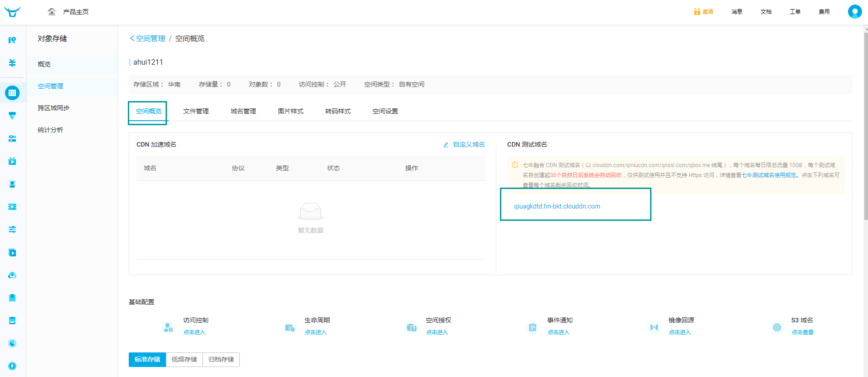Image resolution: width=868 pixels, height=377 pixels.
Task: Click the funnel-shaped sidebar icon
Action: coord(12,116)
